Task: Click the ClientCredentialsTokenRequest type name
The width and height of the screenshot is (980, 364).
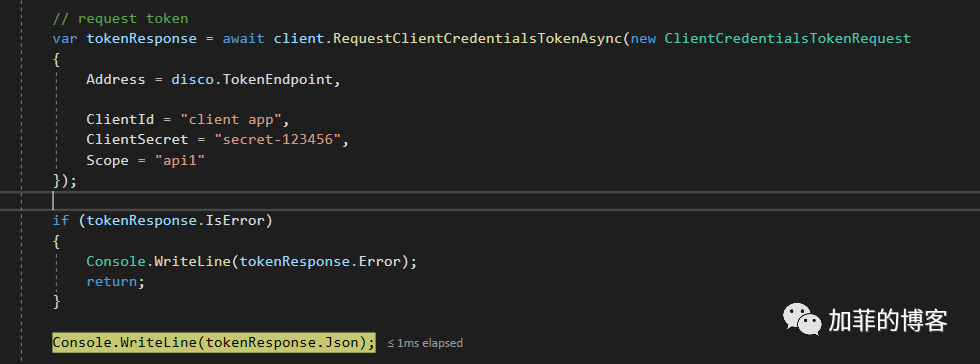Action: tap(788, 38)
